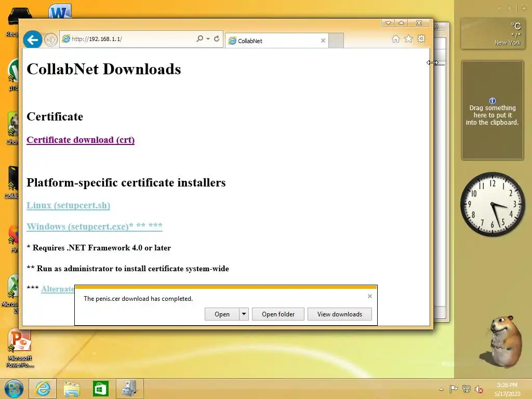532x399 pixels.
Task: Click the Start orb on taskbar
Action: 14,389
